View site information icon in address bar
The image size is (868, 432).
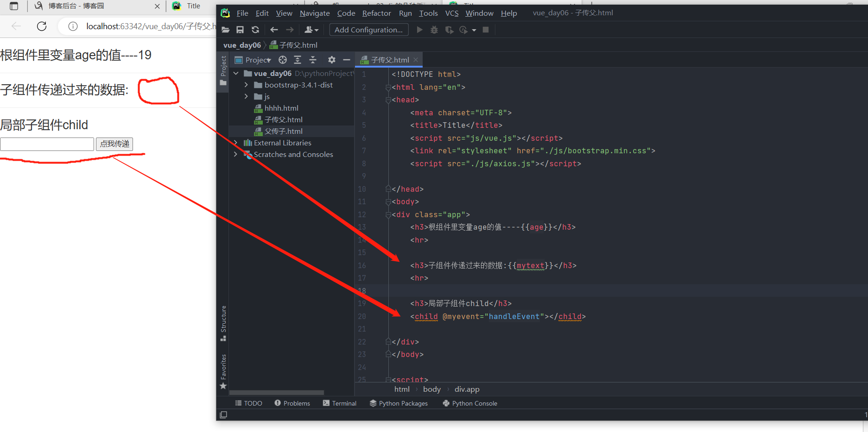coord(73,26)
